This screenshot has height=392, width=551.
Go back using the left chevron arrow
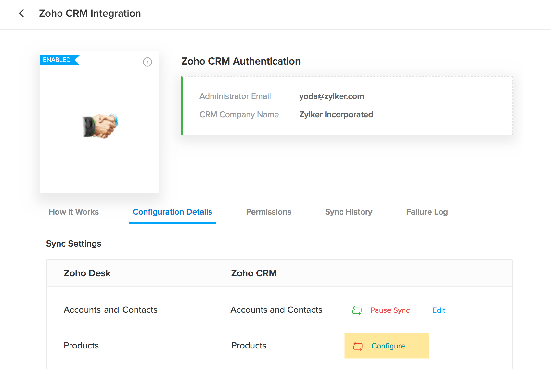21,13
